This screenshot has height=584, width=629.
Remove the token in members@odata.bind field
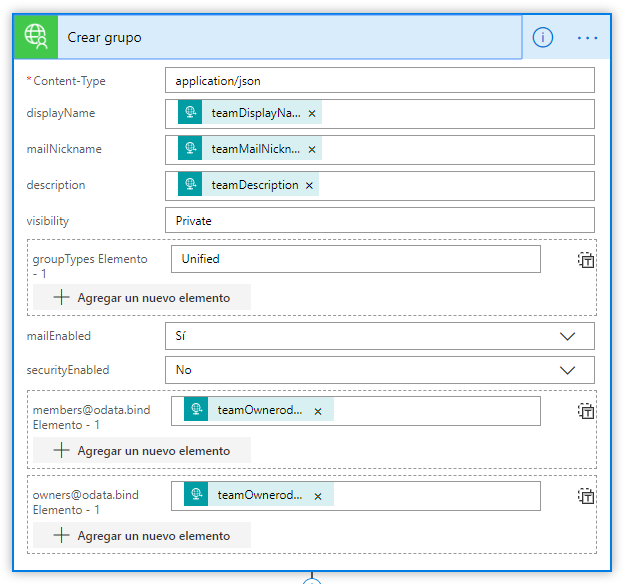tap(318, 411)
